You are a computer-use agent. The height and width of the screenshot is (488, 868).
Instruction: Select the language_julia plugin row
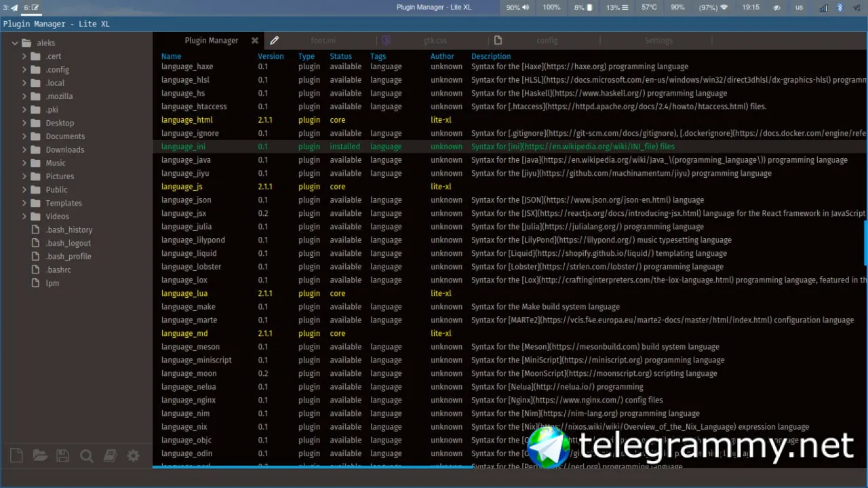(509, 227)
